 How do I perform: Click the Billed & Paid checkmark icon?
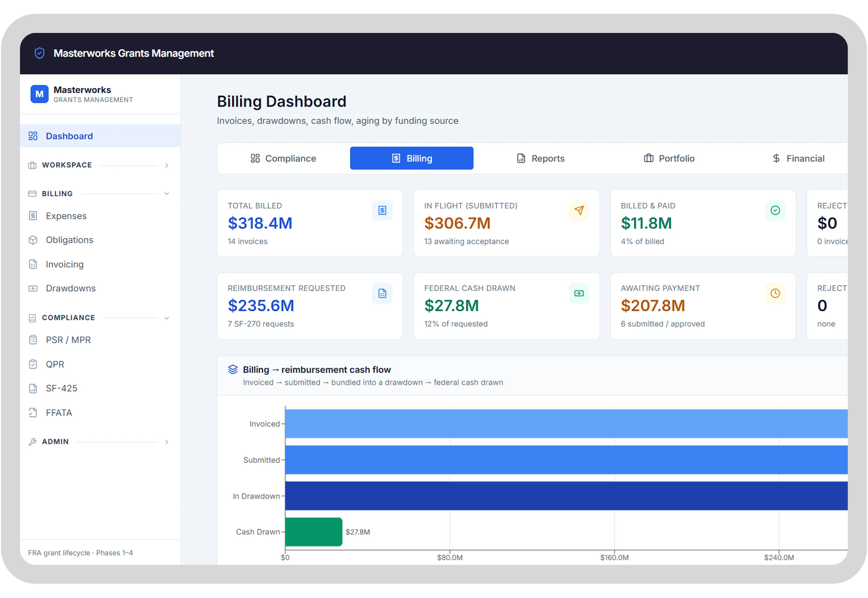(775, 211)
